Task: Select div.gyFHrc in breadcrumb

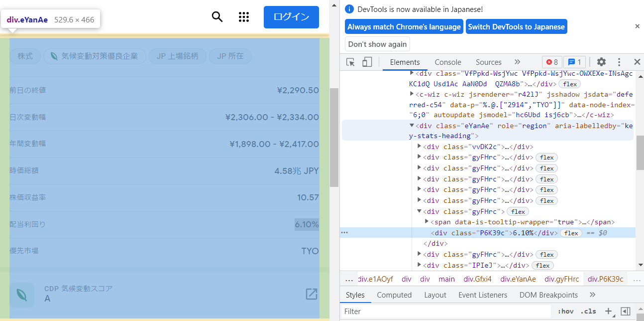Action: (x=562, y=279)
